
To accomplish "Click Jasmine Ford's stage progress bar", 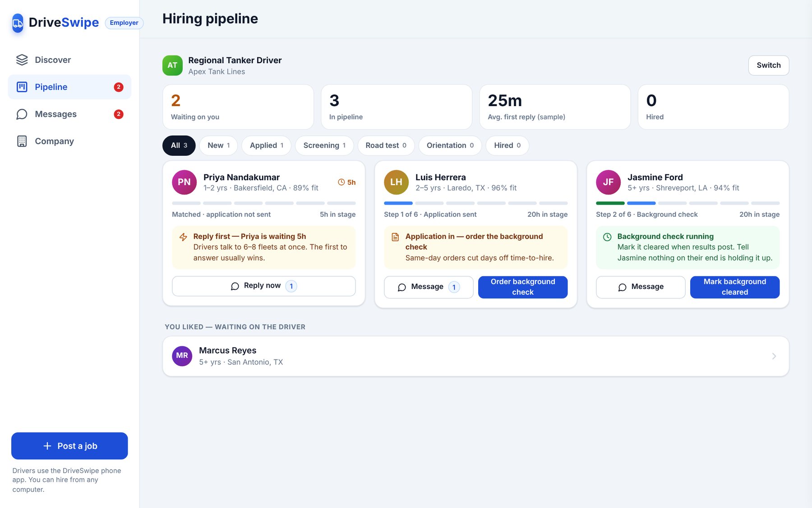I will (x=687, y=203).
